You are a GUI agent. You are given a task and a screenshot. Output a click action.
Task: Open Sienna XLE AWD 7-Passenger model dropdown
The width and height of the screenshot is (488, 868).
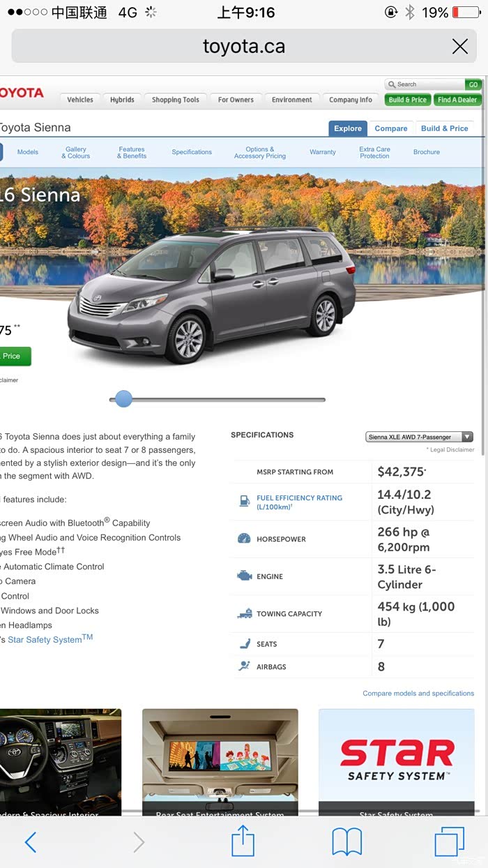pyautogui.click(x=419, y=437)
